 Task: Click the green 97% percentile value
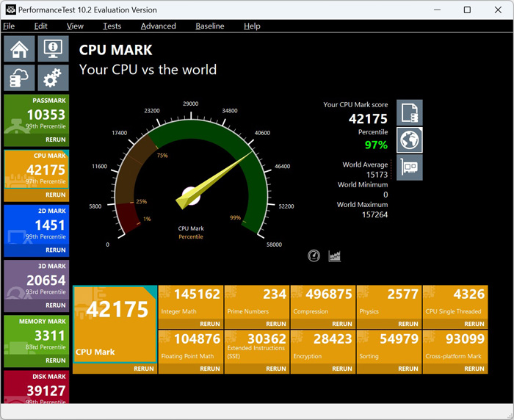point(376,145)
